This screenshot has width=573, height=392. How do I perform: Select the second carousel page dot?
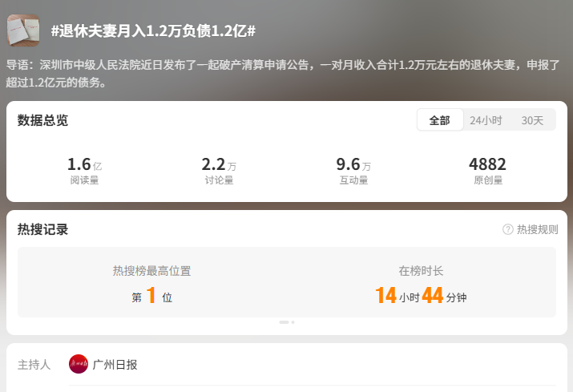coord(293,322)
